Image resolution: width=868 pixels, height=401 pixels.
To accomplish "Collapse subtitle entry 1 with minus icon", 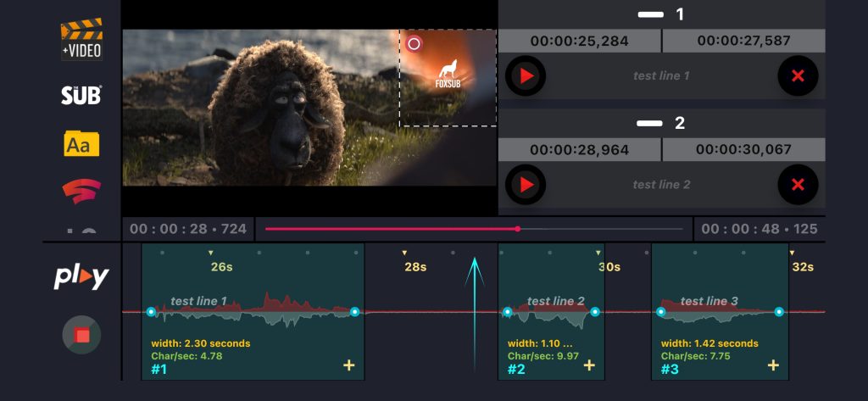I will [x=650, y=14].
